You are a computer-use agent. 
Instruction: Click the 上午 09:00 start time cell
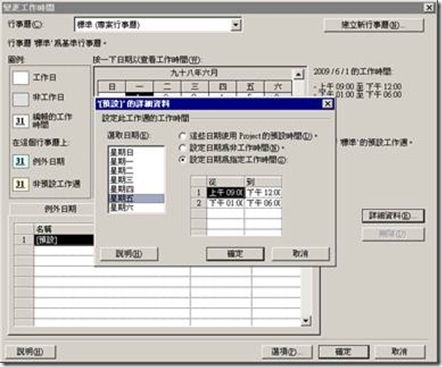(x=226, y=192)
